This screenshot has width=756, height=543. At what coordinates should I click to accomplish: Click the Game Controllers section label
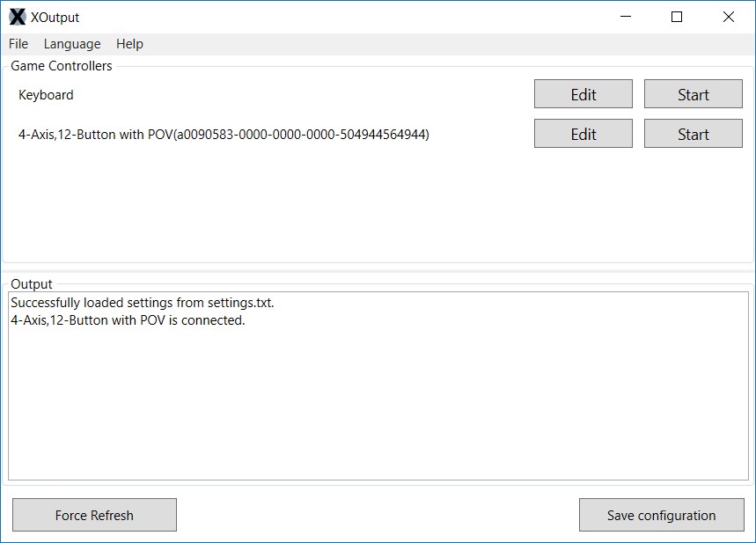(59, 65)
